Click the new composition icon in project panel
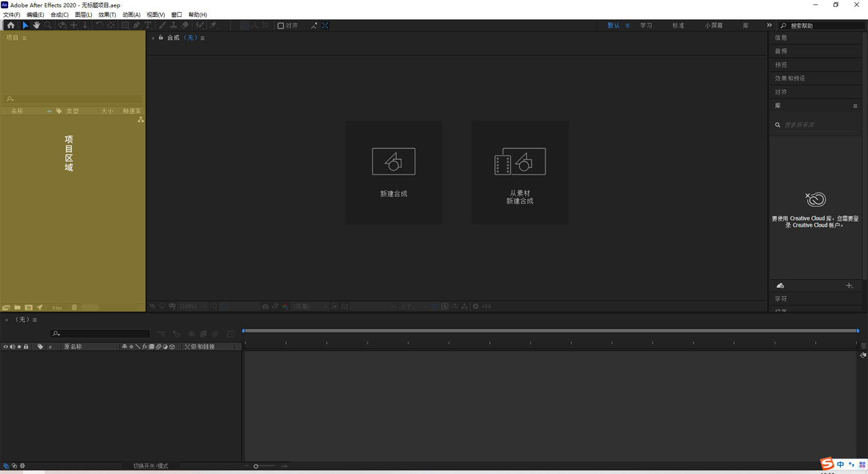 [29, 307]
